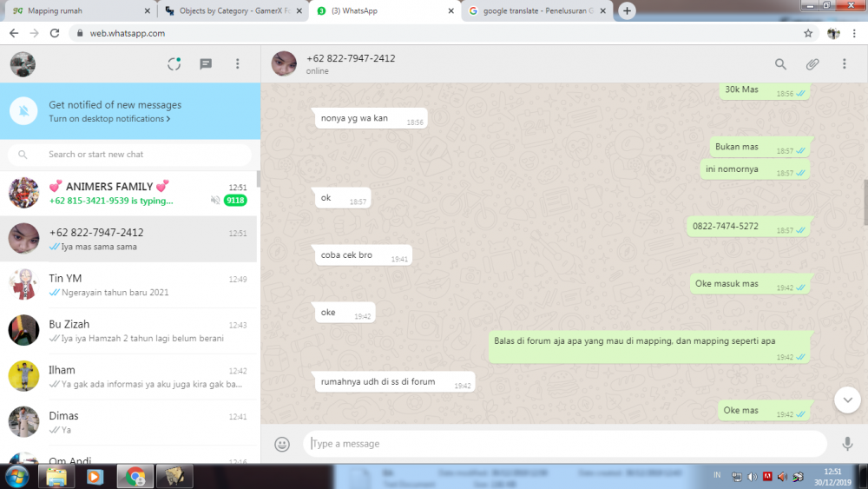Click the 9118 unread badge
The width and height of the screenshot is (868, 489).
pyautogui.click(x=235, y=201)
